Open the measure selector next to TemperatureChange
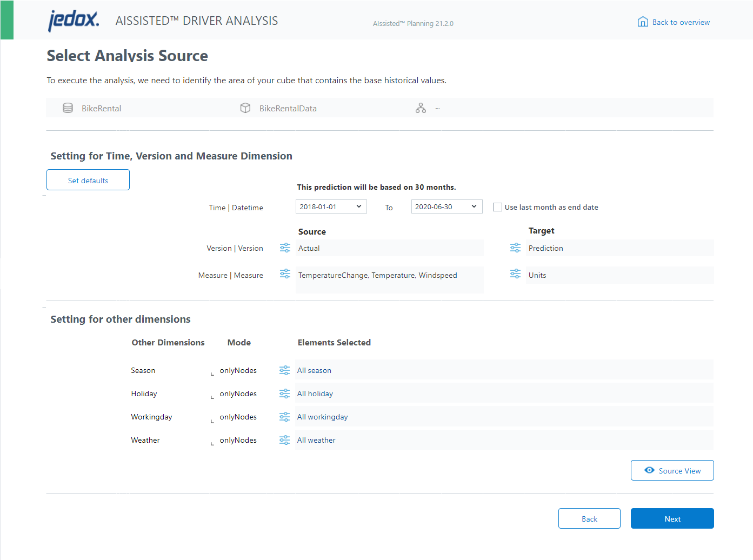Image resolution: width=753 pixels, height=560 pixels. [x=285, y=274]
